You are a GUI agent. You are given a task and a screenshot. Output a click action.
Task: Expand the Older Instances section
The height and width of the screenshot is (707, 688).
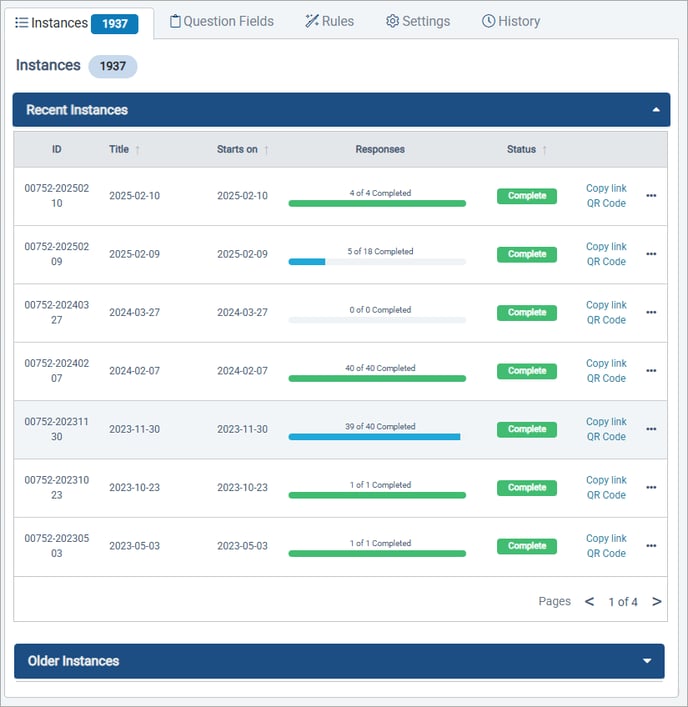647,661
